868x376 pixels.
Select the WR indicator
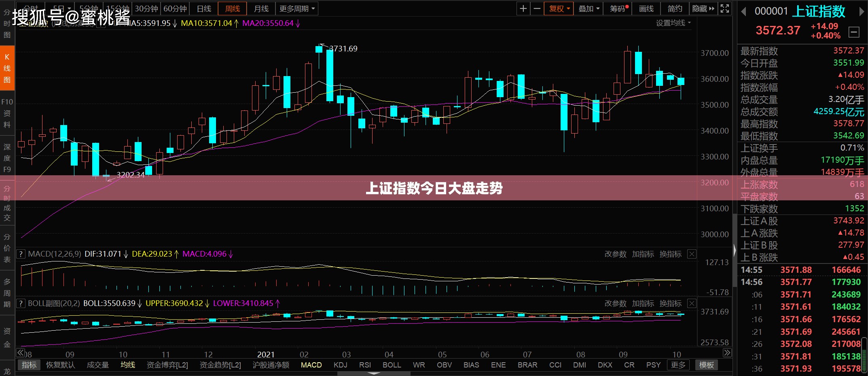419,365
